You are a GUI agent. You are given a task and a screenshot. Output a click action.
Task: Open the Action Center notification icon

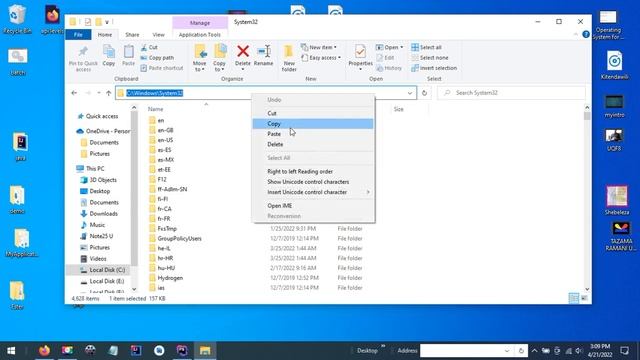coord(624,351)
